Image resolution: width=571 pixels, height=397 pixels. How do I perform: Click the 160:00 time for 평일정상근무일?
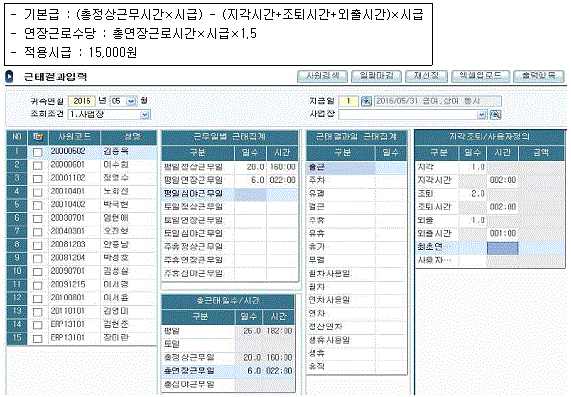point(283,167)
